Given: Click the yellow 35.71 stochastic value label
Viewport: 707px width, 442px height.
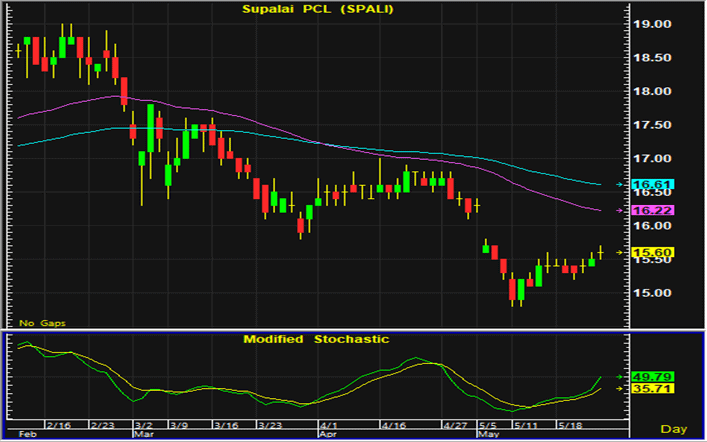Looking at the screenshot, I should (653, 389).
